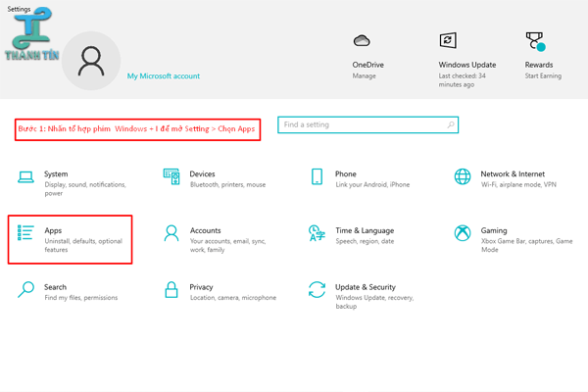Open the OneDrive cloud icon
The image size is (588, 392).
click(362, 40)
